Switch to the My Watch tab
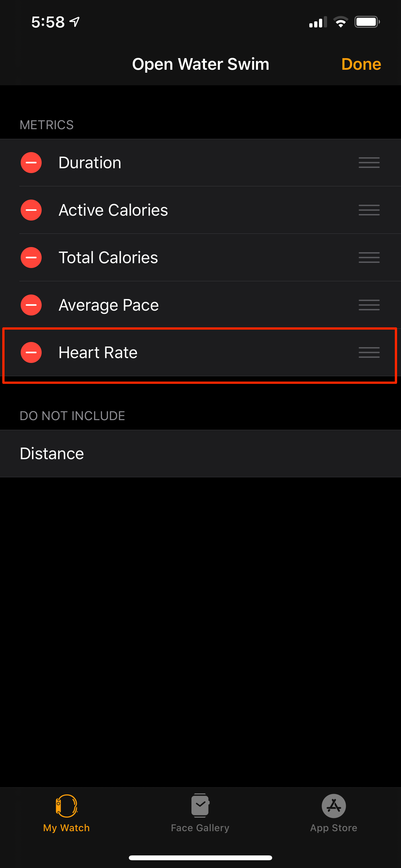Image resolution: width=401 pixels, height=868 pixels. tap(67, 812)
